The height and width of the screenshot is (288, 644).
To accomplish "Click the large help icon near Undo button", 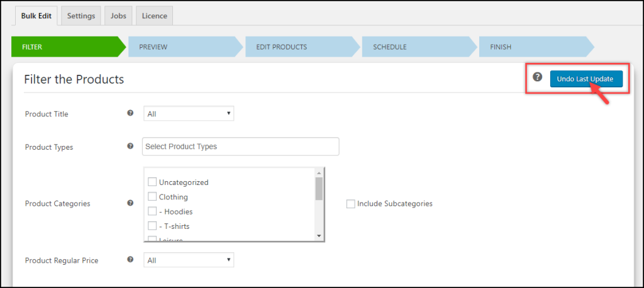I will (538, 77).
